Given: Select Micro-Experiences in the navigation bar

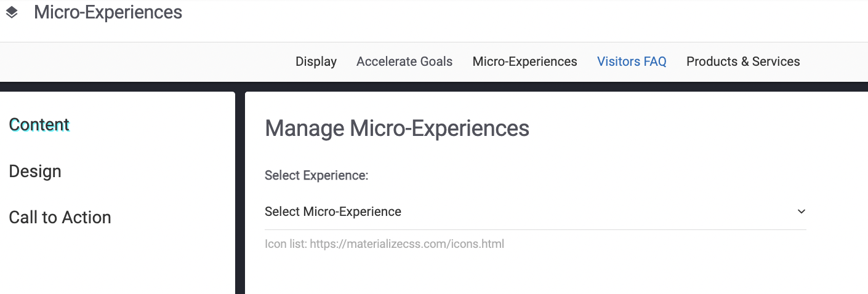Looking at the screenshot, I should click(x=524, y=62).
